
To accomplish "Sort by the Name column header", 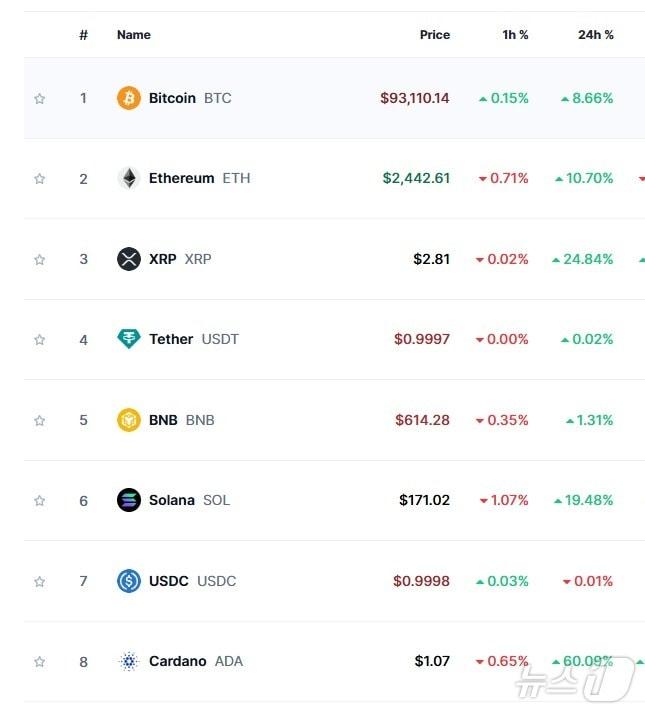I will [x=134, y=35].
